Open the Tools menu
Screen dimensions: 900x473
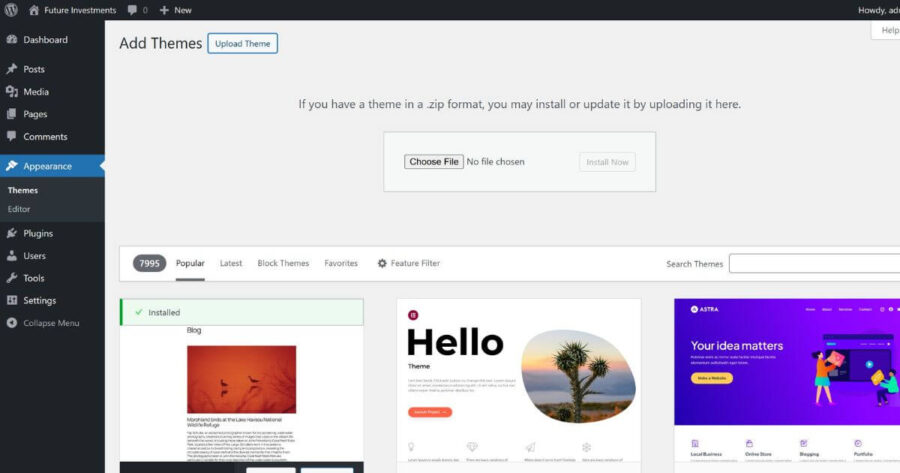coord(52,278)
